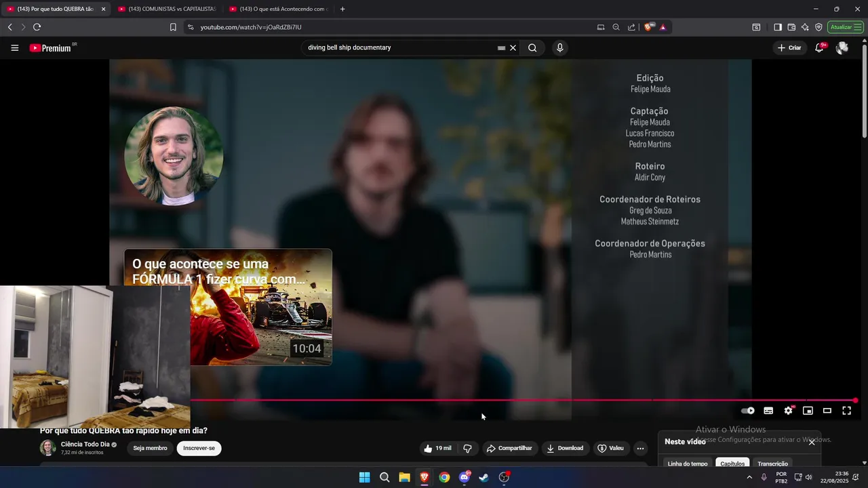Open the YouTube hamburger guide menu
This screenshot has height=488, width=868.
coord(14,48)
